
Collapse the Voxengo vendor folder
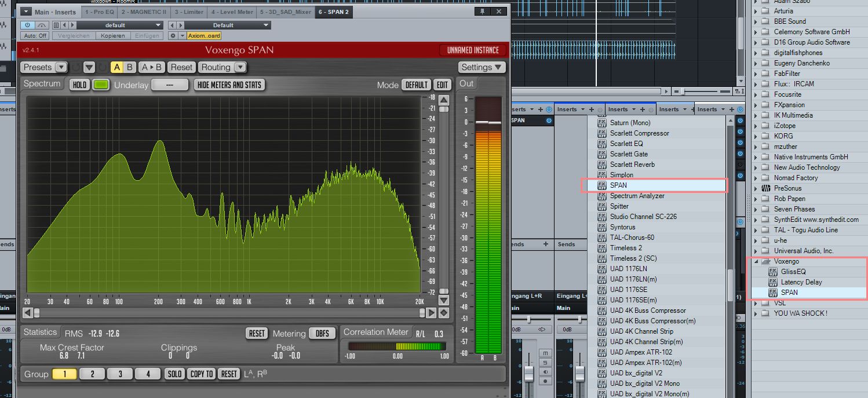tap(756, 261)
